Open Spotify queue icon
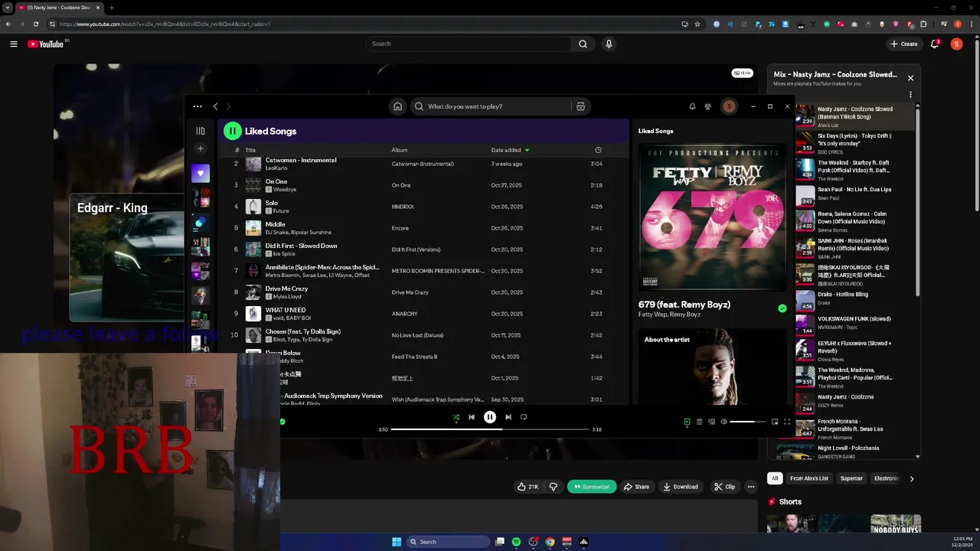 [699, 422]
